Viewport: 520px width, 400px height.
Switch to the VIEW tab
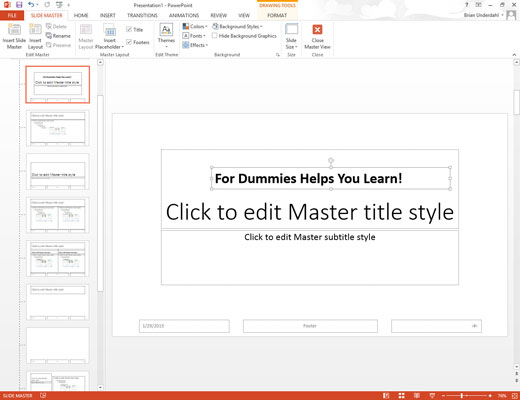point(244,15)
